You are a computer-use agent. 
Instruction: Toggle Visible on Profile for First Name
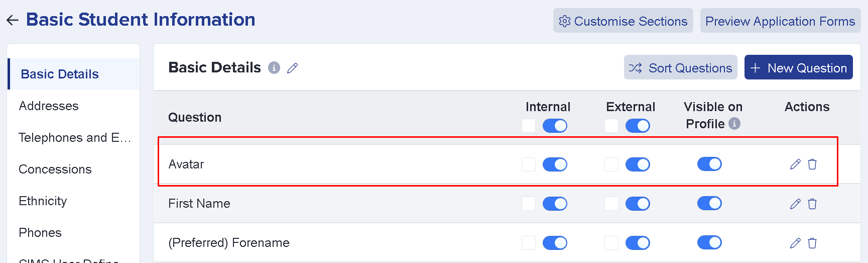(709, 203)
